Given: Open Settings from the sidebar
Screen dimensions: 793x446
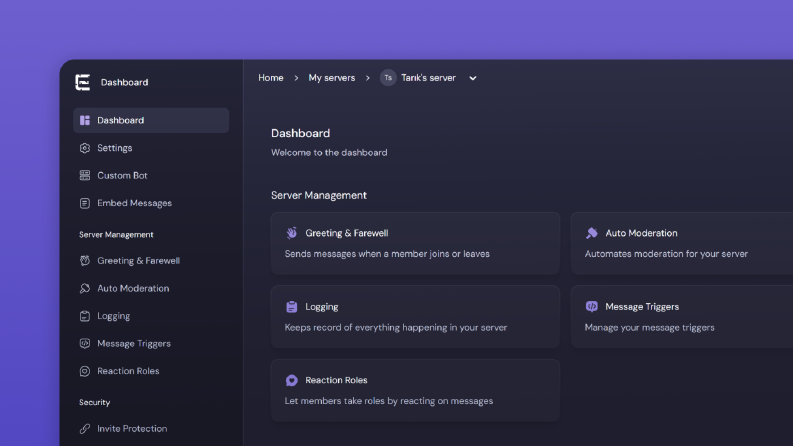Looking at the screenshot, I should [x=151, y=148].
